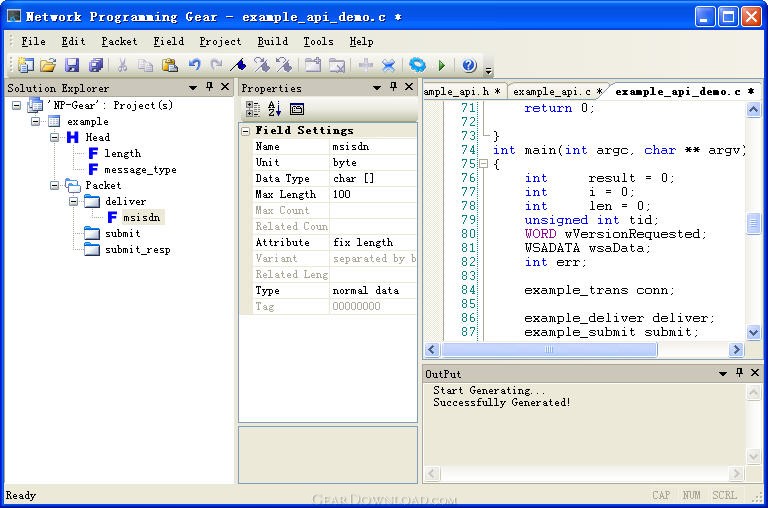768x508 pixels.
Task: Click the last greyed flag icon before the folder icons
Action: [x=284, y=65]
